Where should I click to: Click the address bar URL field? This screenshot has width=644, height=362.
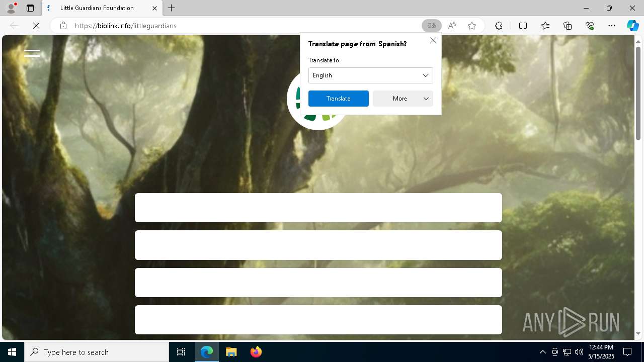coord(247,26)
